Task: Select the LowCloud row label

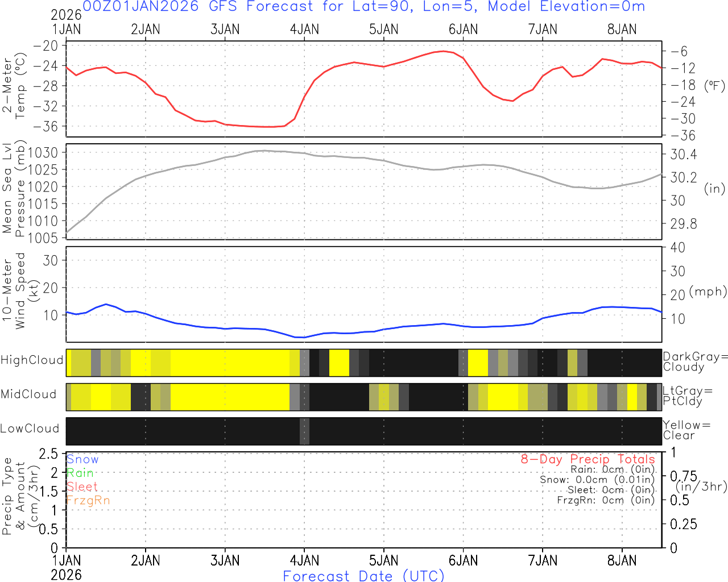Action: tap(30, 429)
